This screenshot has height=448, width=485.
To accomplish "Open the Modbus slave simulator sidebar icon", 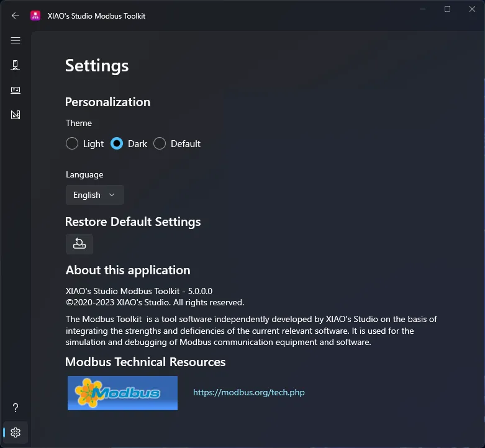I will click(16, 90).
